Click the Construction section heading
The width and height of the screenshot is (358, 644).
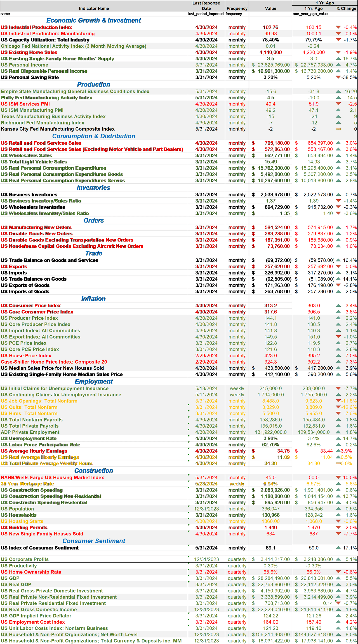point(94,470)
